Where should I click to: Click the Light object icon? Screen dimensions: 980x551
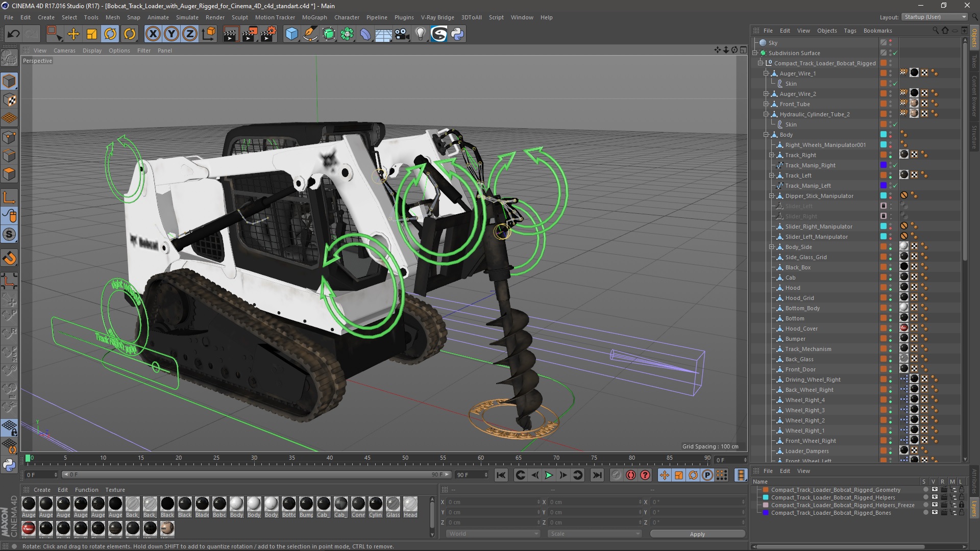(420, 34)
